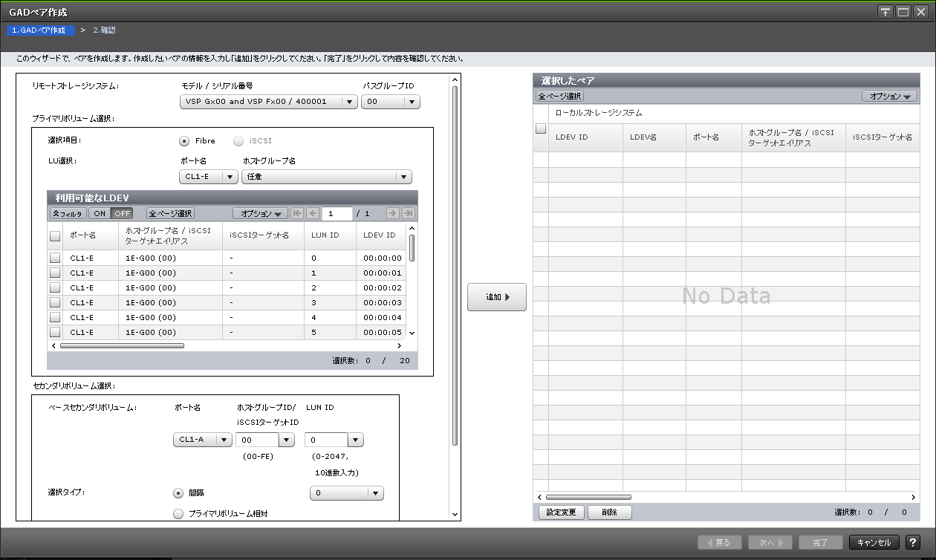
Task: Click the フィルタ filter icon button
Action: pos(68,214)
